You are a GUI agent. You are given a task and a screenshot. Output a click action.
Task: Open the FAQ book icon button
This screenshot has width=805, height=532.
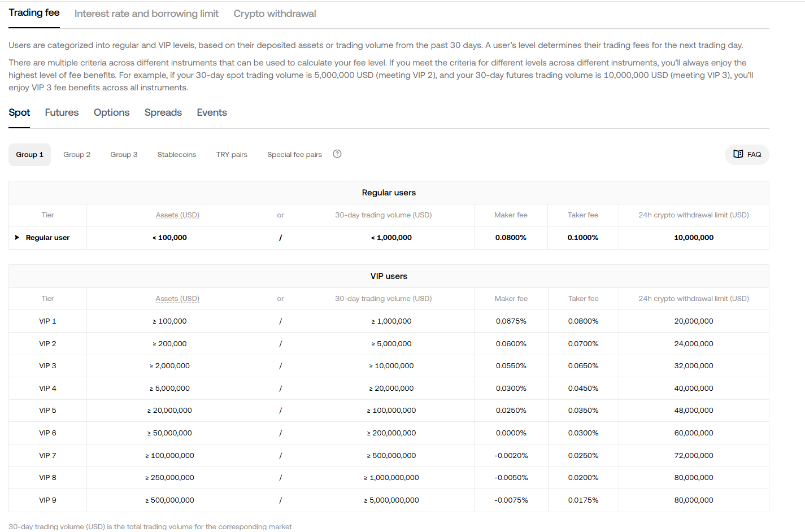[747, 154]
